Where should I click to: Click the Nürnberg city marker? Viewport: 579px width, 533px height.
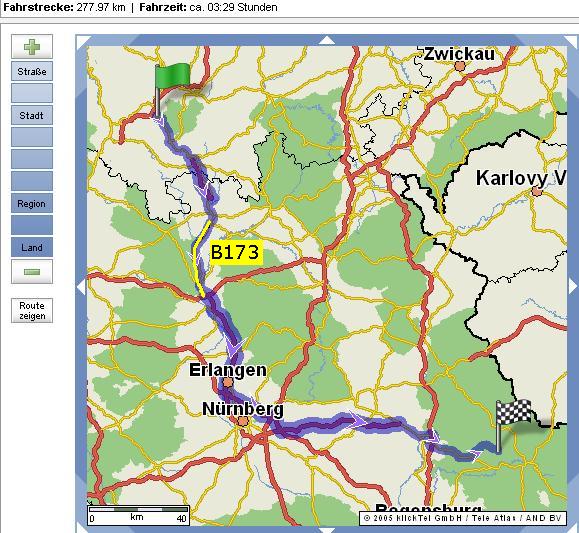coord(243,421)
